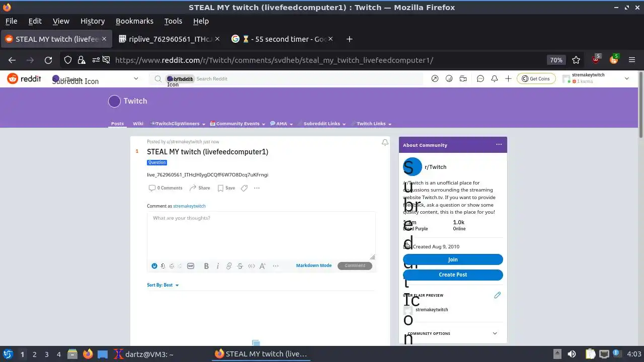Image resolution: width=644 pixels, height=362 pixels.
Task: Edit user flair with pencil icon
Action: click(498, 295)
